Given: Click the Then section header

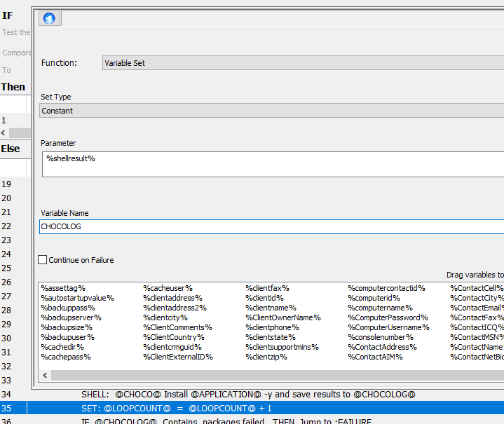Looking at the screenshot, I should 13,87.
